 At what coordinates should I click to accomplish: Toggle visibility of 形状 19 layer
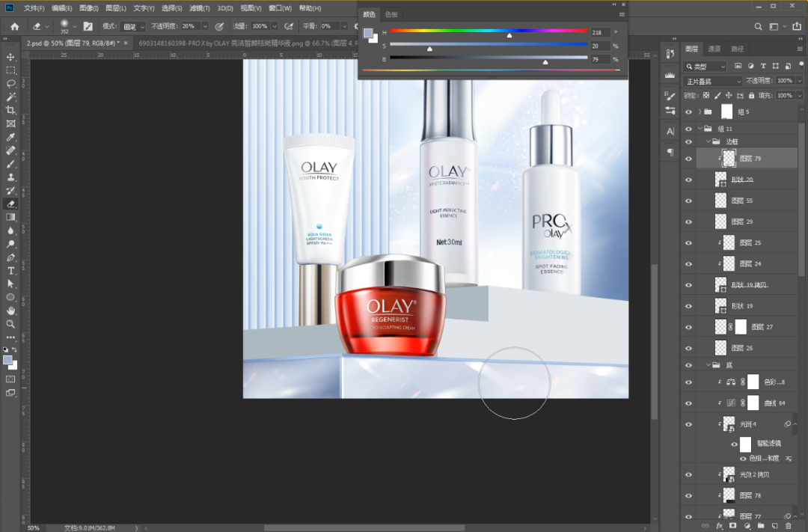pos(688,306)
